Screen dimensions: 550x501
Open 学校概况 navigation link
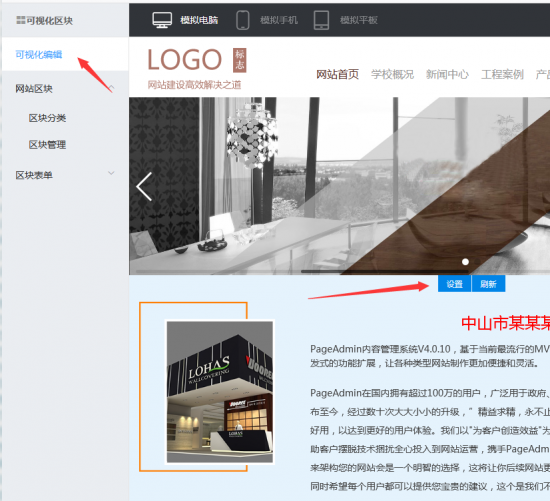pyautogui.click(x=393, y=74)
